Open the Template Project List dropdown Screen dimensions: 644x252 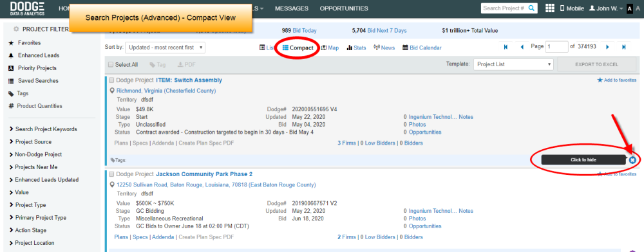pos(513,64)
